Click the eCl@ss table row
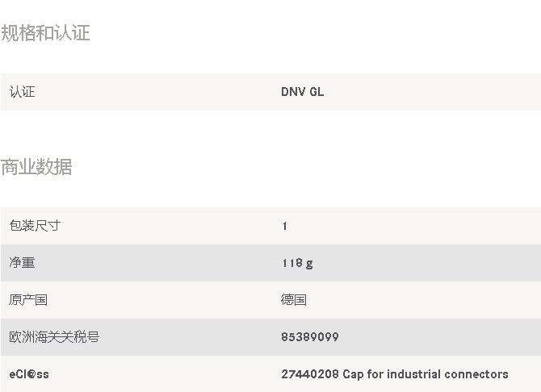The image size is (541, 392). coord(270,373)
